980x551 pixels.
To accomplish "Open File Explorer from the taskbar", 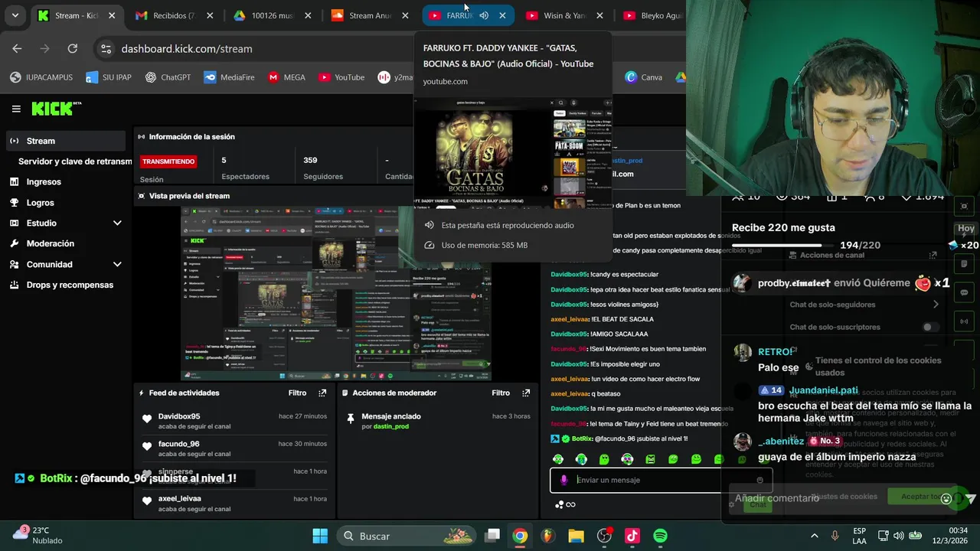I will tap(576, 536).
